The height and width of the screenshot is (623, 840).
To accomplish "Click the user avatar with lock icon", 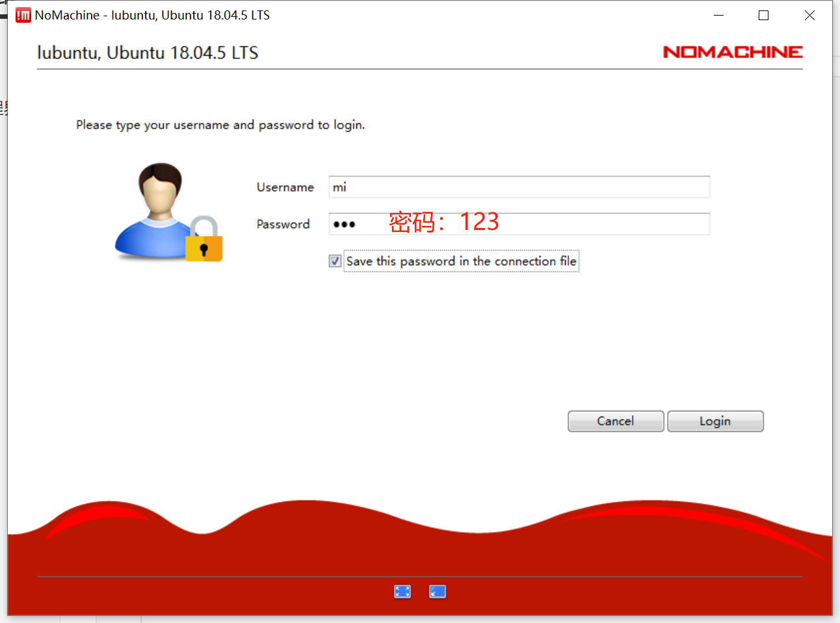I will pyautogui.click(x=169, y=212).
